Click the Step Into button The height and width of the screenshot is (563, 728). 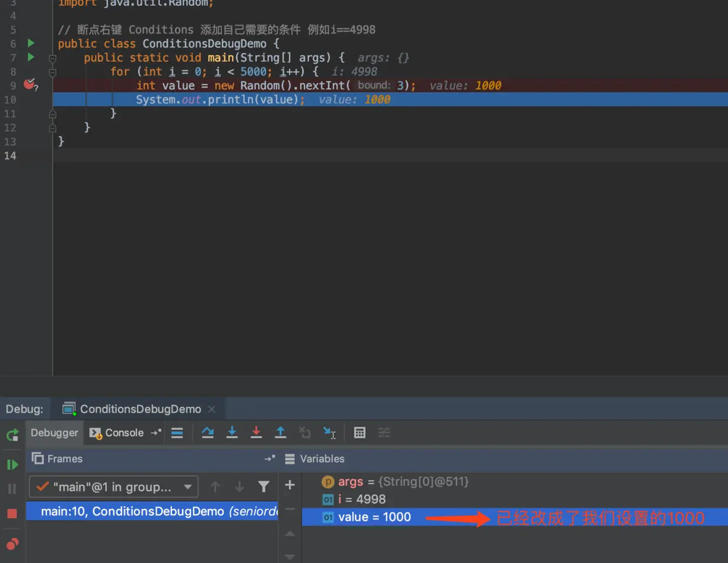[x=232, y=433]
